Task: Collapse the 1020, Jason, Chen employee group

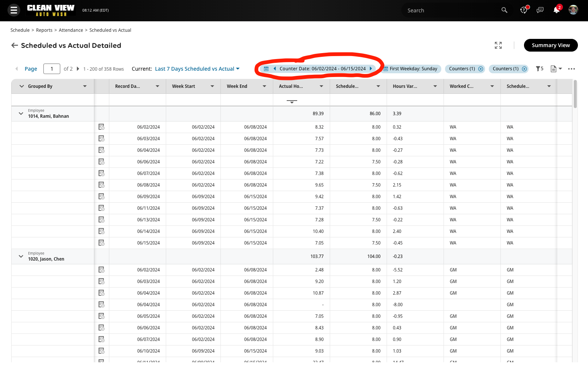Action: pos(21,256)
